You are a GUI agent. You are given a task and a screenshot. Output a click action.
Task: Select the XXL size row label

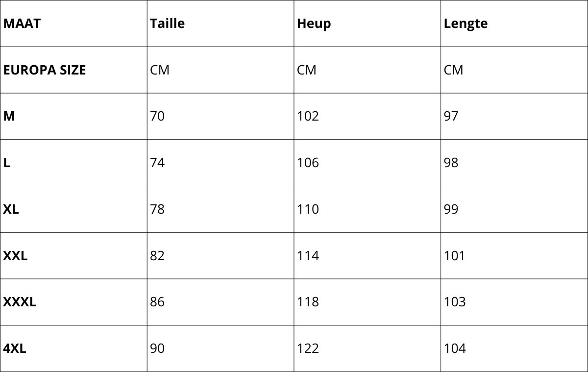(x=15, y=256)
